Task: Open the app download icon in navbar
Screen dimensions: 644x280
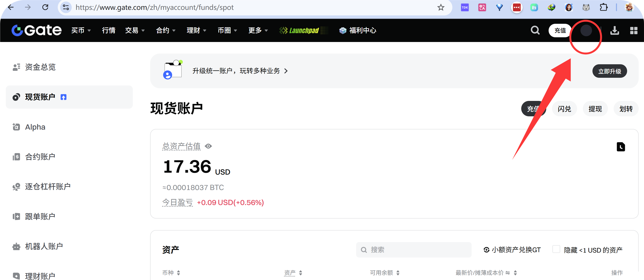Action: pos(615,30)
